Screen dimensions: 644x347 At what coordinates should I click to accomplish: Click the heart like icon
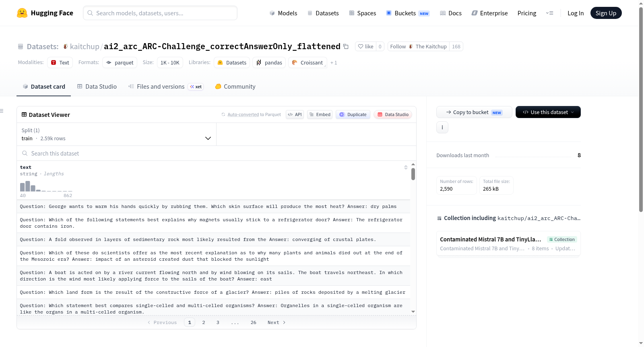click(x=361, y=46)
